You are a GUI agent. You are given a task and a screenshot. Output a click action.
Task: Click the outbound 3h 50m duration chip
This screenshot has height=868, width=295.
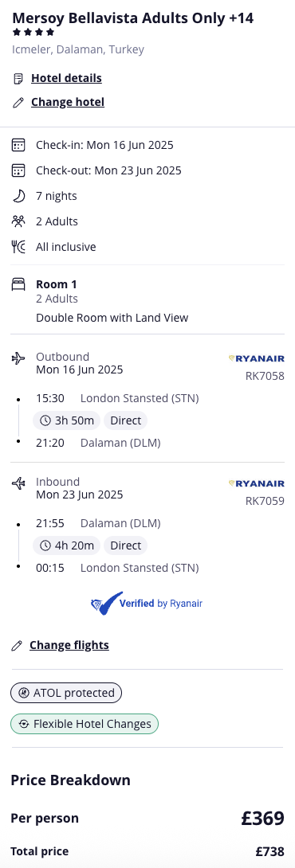click(66, 420)
